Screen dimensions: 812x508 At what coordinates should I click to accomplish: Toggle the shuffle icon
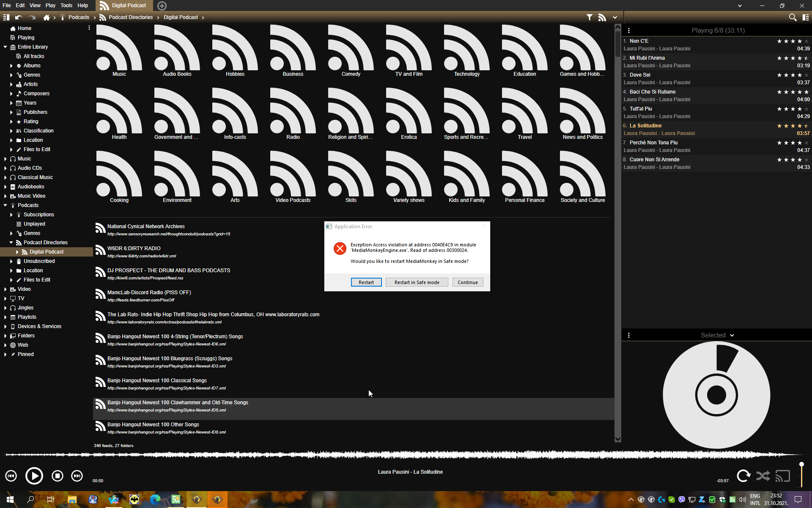[763, 476]
